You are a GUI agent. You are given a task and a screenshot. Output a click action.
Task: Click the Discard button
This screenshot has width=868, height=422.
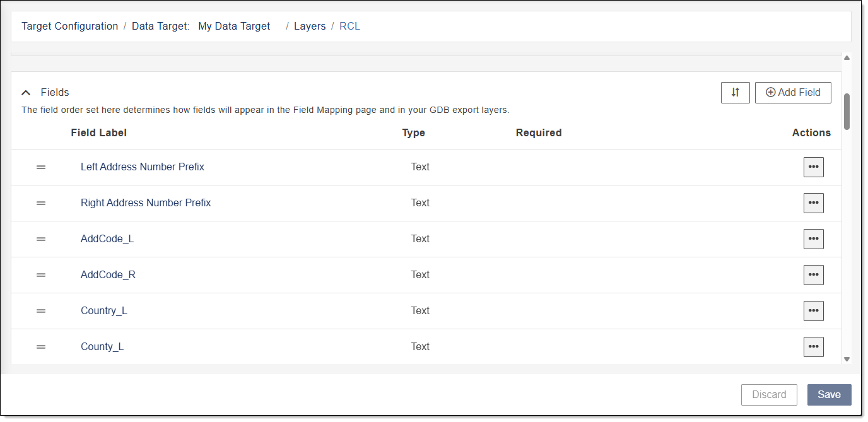click(769, 395)
